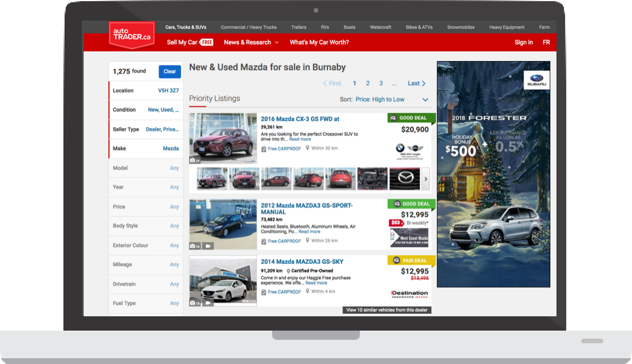Screen dimensions: 632x364
Task: Click the $83 bi-weekly payment tag
Action: (396, 223)
